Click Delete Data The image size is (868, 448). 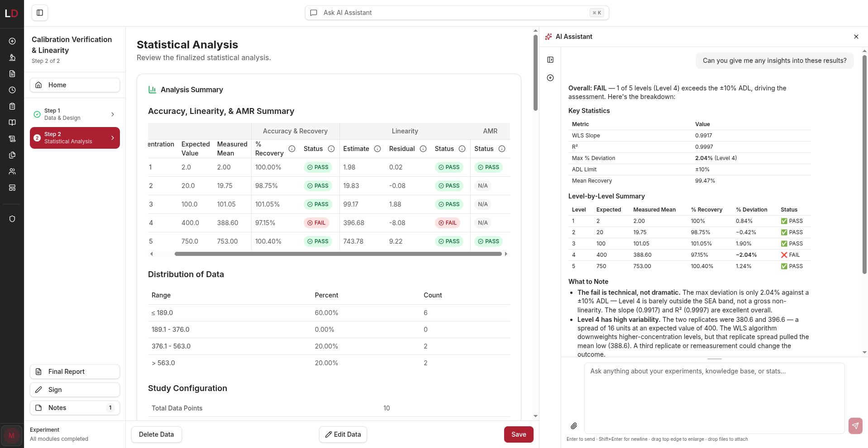(156, 434)
